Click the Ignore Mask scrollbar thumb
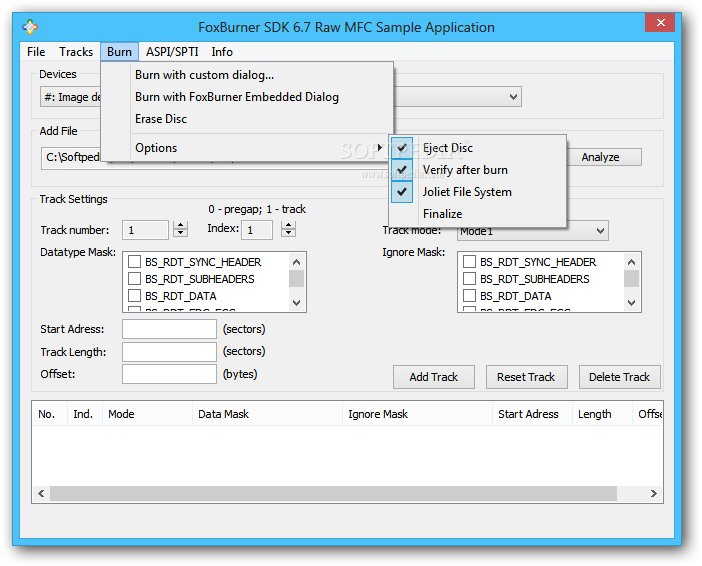This screenshot has height=566, width=702. (x=632, y=278)
